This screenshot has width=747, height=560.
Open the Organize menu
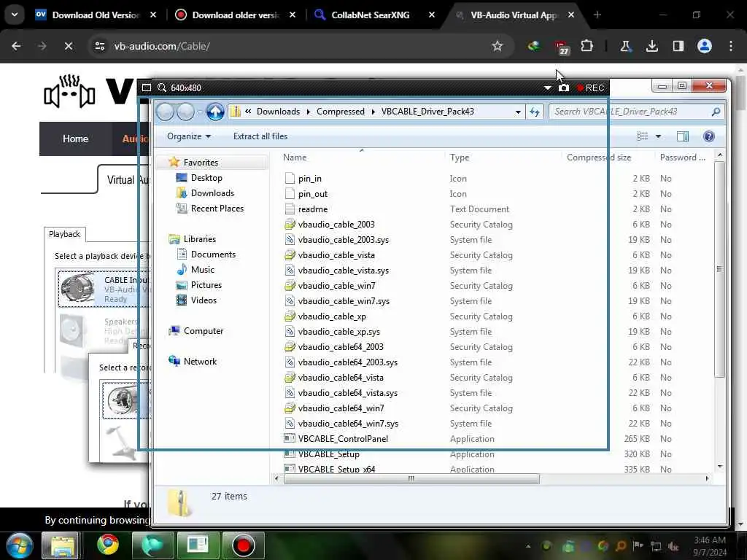[189, 136]
